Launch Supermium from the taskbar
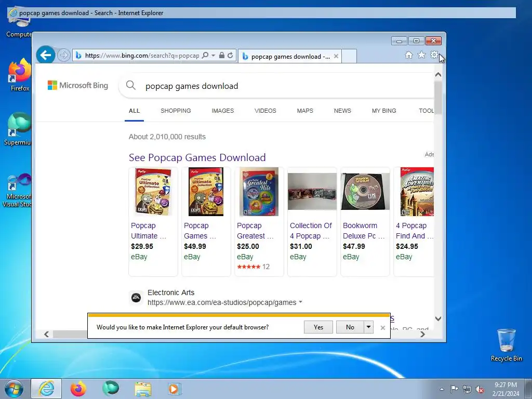Viewport: 532px width, 399px height. 111,389
